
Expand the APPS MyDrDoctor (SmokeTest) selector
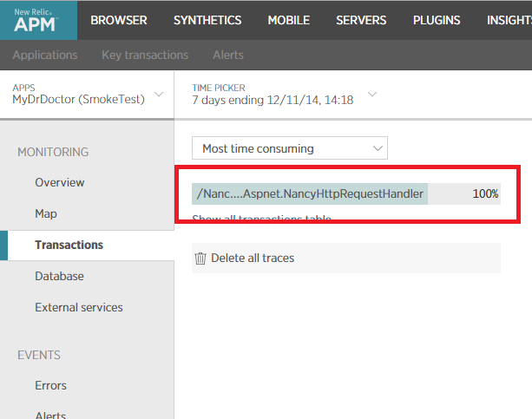coord(87,95)
